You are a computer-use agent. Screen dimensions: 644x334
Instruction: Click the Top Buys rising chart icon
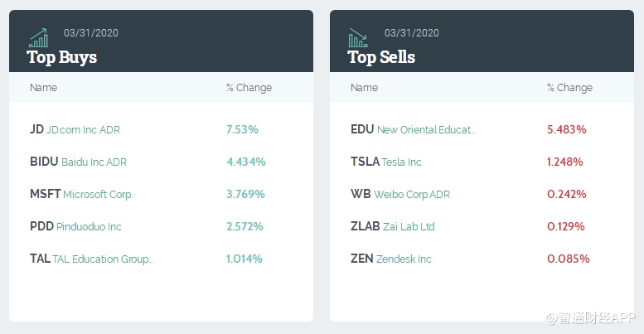click(39, 37)
